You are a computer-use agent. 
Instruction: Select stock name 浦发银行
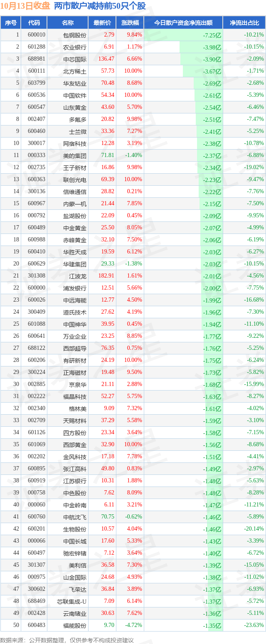click(75, 288)
